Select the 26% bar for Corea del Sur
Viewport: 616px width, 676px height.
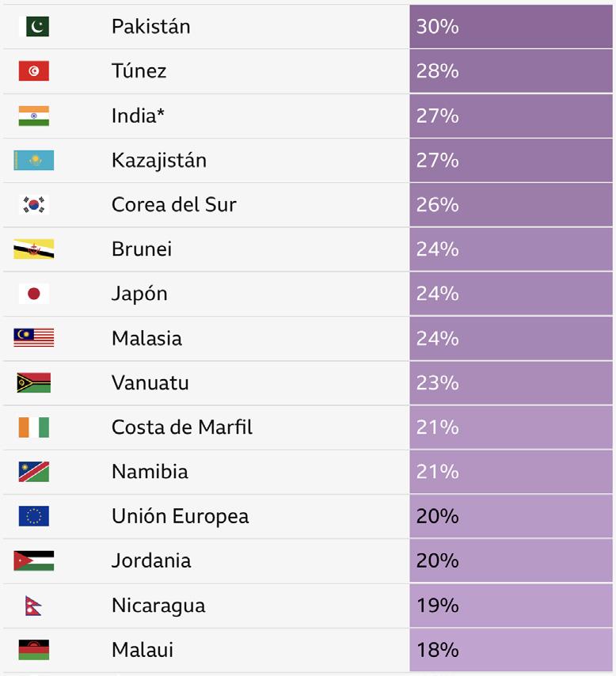(x=511, y=205)
